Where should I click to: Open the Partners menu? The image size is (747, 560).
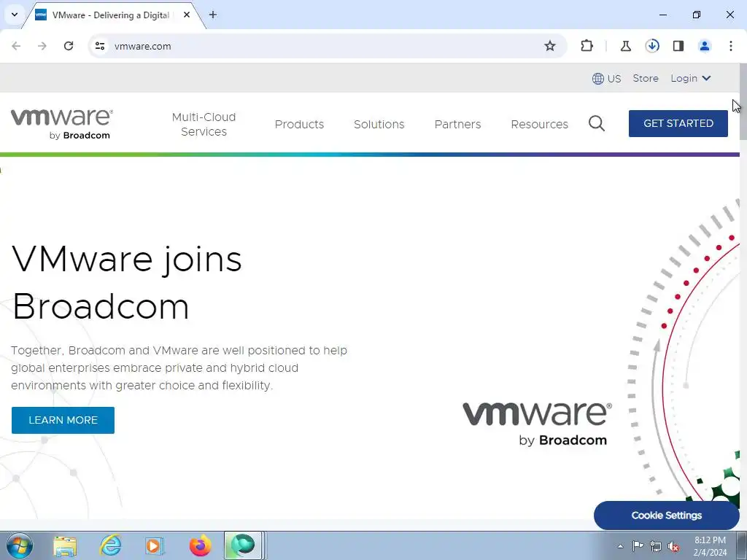click(x=457, y=124)
